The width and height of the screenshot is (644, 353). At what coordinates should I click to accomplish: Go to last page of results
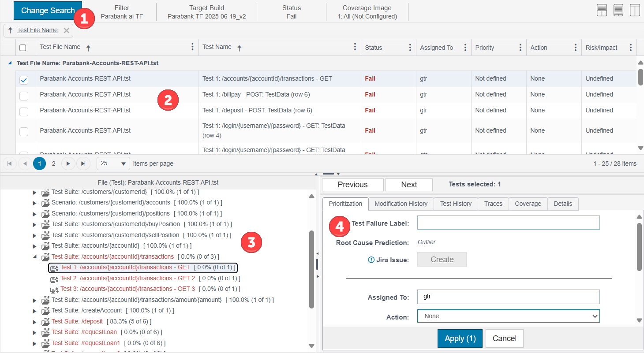[x=83, y=163]
